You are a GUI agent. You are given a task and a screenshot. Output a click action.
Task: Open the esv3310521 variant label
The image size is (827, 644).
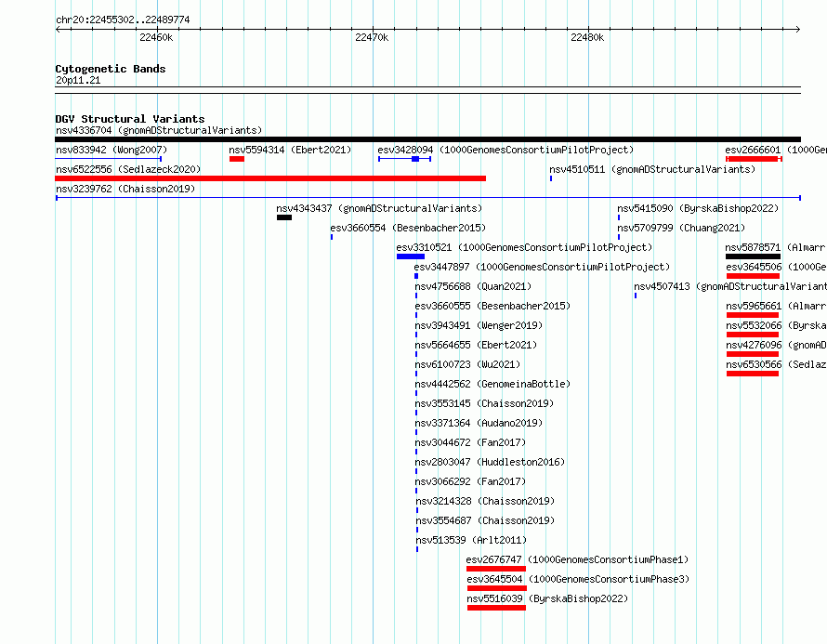tap(524, 247)
